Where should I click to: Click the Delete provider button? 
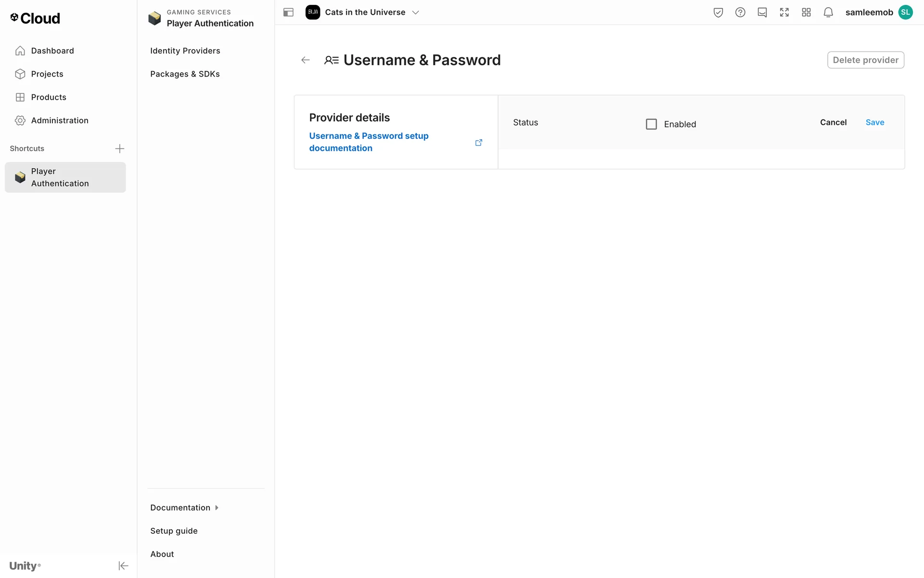click(x=865, y=60)
